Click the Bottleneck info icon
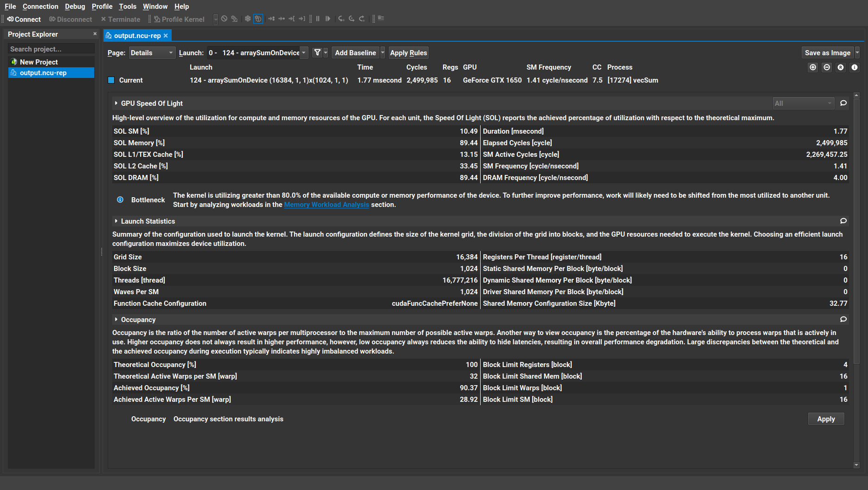The image size is (868, 490). coord(120,200)
